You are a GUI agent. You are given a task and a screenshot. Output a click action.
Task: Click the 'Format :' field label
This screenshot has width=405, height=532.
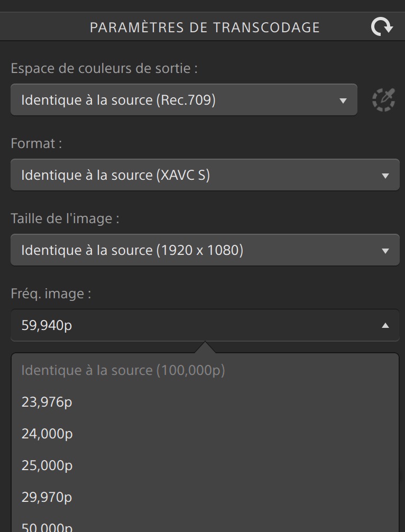[36, 144]
